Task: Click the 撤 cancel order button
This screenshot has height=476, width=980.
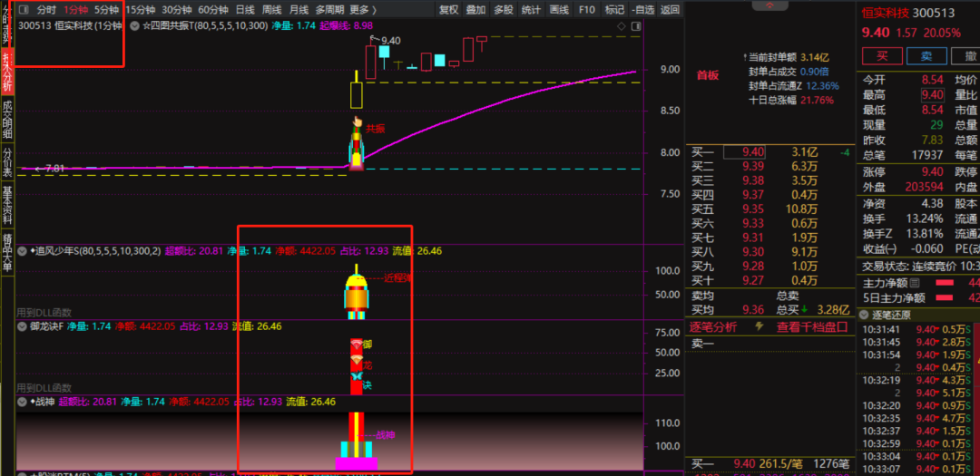Action: tap(965, 55)
